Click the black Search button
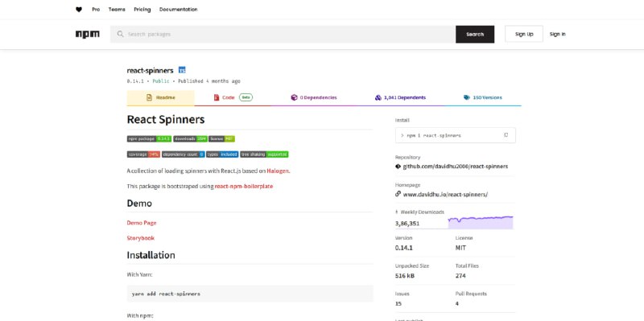This screenshot has width=644, height=321. coord(475,34)
